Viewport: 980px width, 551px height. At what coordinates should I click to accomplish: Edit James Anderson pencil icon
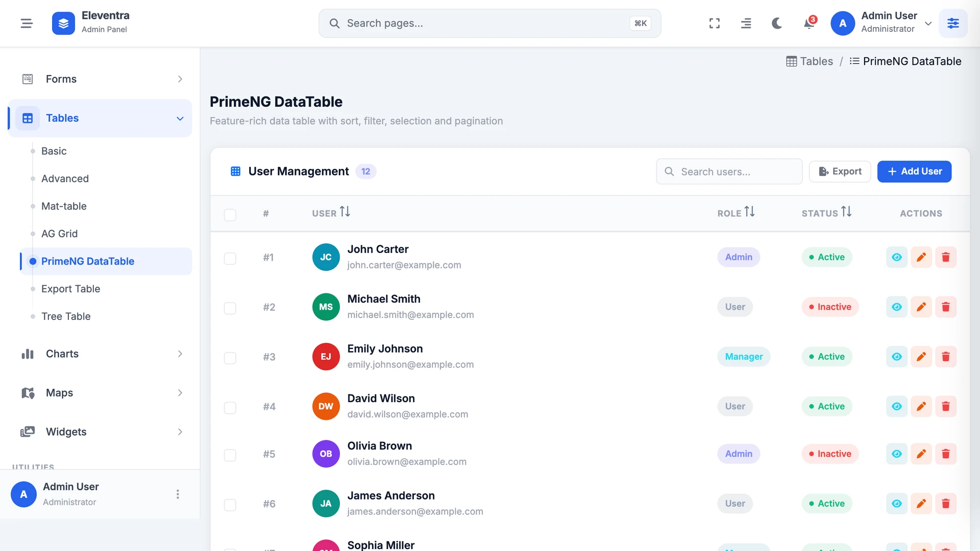[921, 504]
